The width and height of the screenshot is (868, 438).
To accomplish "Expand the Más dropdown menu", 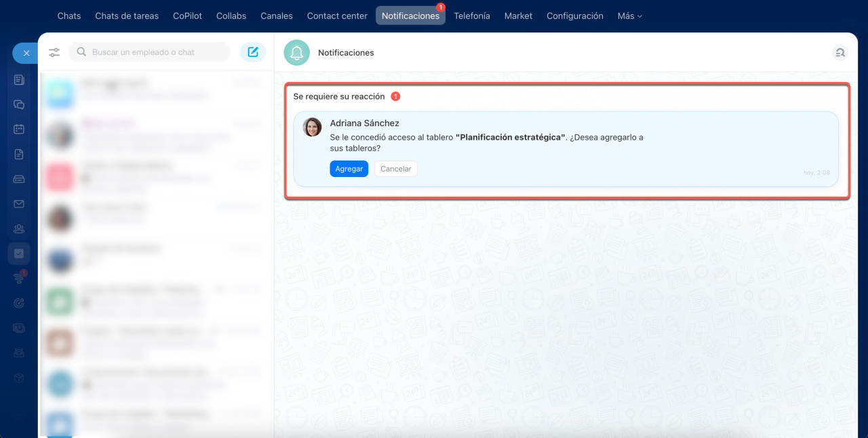I will (629, 16).
